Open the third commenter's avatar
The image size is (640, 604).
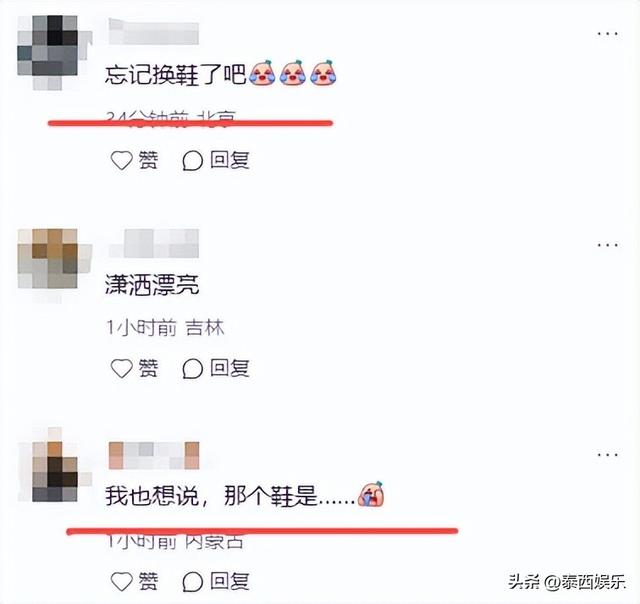(55, 465)
